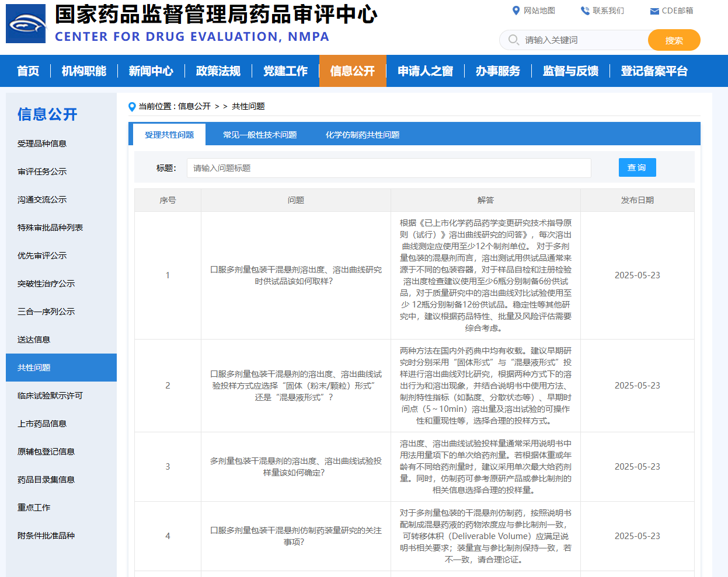Viewport: 728px width, 577px height.
Task: Open 审评任务公示 in the sidebar
Action: (x=42, y=172)
